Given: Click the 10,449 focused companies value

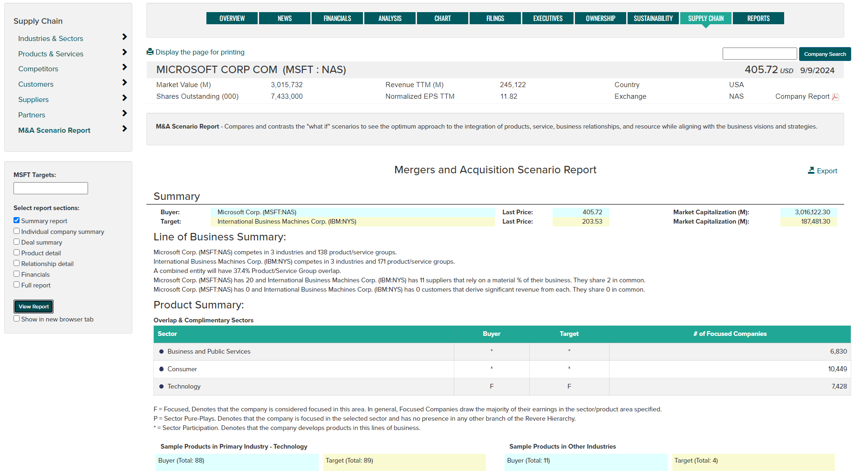Looking at the screenshot, I should [837, 369].
